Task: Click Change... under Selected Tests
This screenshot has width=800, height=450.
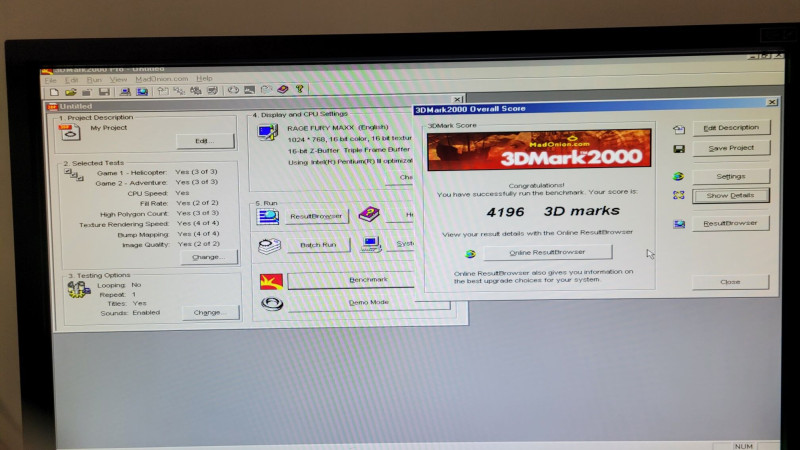Action: tap(209, 257)
